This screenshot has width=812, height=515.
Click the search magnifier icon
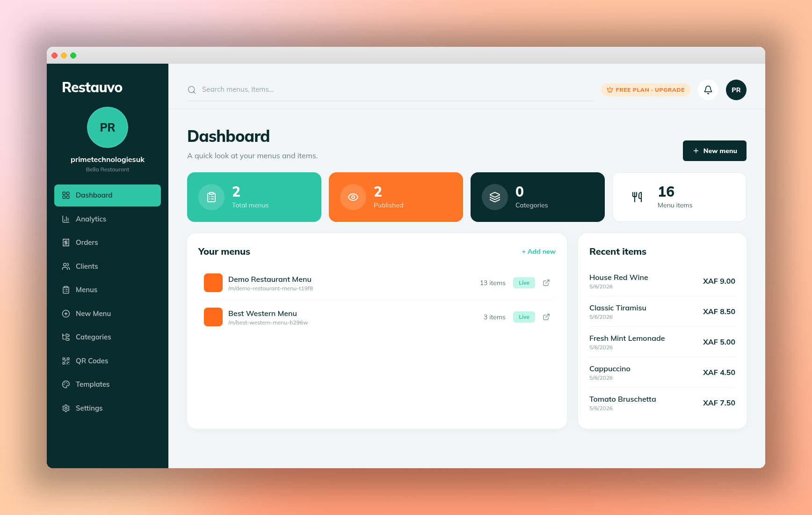point(192,90)
